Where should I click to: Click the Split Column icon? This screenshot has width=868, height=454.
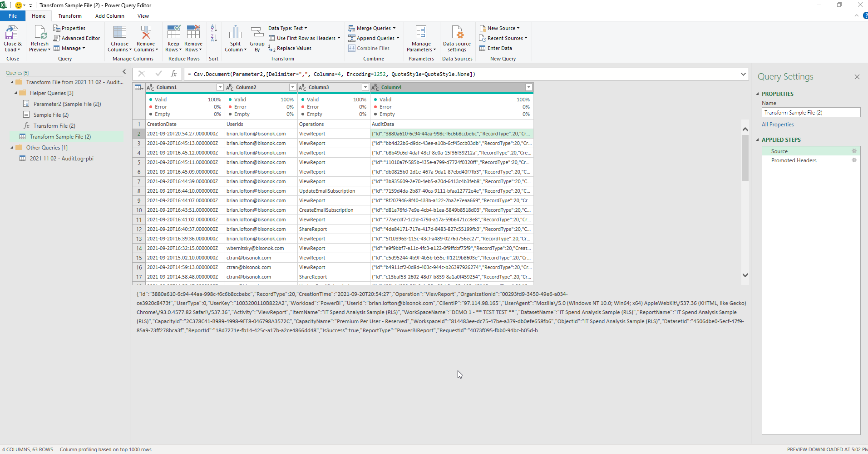click(x=235, y=33)
